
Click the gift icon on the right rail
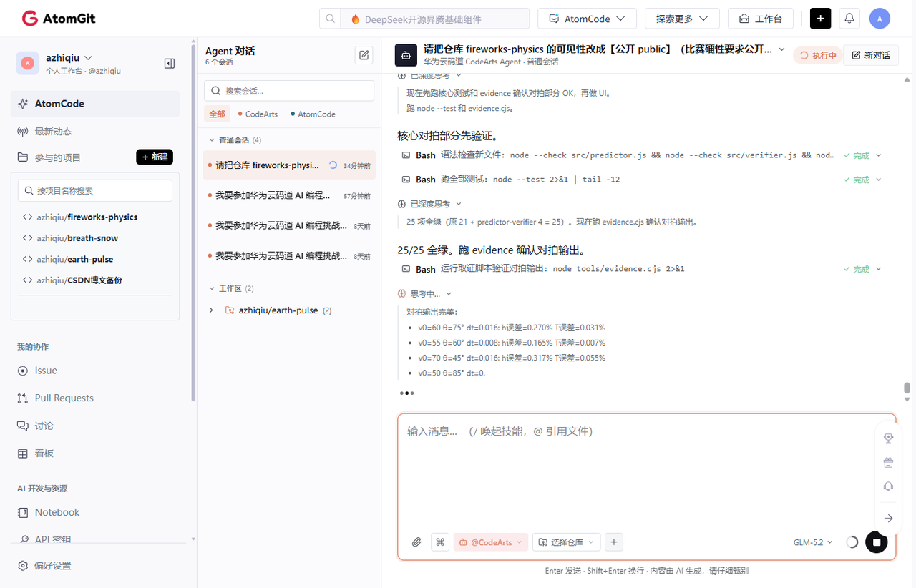[888, 462]
